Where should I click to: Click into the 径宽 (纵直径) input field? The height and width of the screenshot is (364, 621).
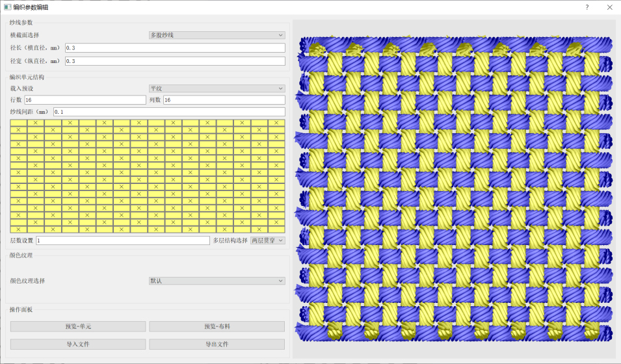(x=174, y=61)
